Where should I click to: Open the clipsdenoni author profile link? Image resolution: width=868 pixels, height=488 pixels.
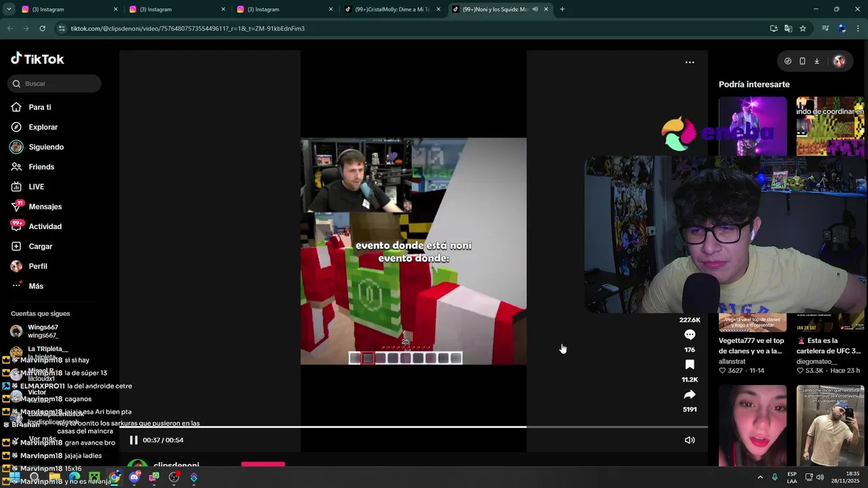(176, 466)
